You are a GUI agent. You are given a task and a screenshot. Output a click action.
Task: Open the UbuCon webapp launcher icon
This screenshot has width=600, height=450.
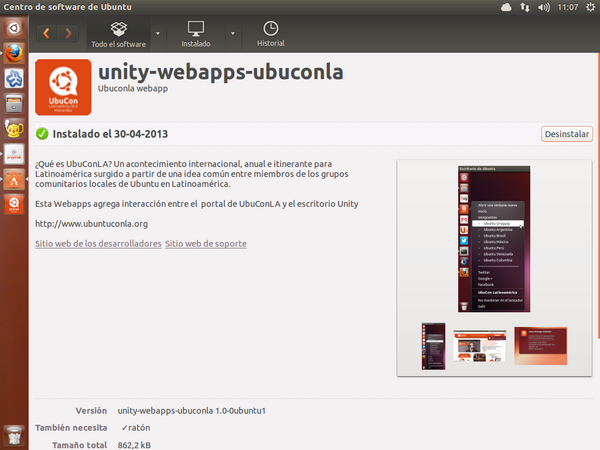point(14,205)
